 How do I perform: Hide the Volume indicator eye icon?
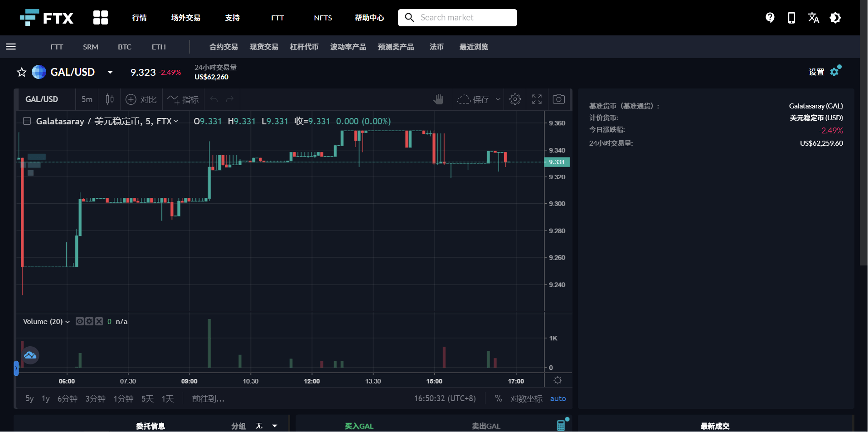point(80,321)
